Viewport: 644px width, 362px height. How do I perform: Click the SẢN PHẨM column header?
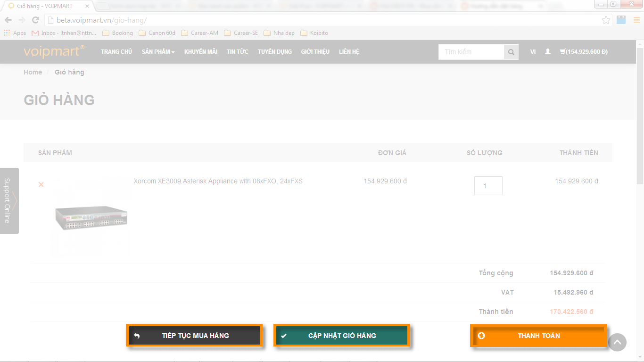click(55, 153)
